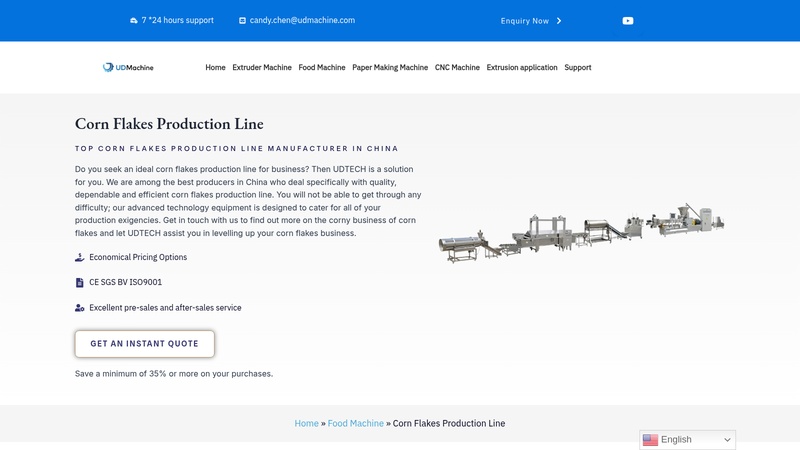Image resolution: width=800 pixels, height=450 pixels.
Task: Click the after-sales service person icon
Action: pos(80,308)
